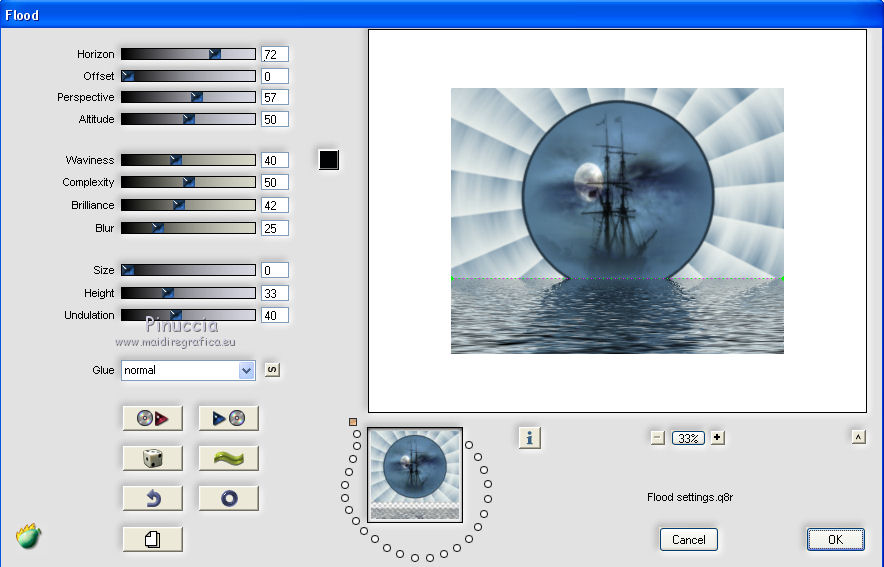Click the Height value field 33
The image size is (884, 567).
coord(275,293)
